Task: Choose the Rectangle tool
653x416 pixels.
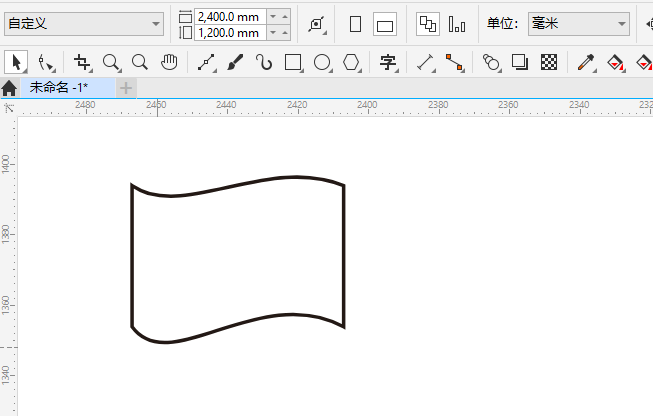Action: 293,63
